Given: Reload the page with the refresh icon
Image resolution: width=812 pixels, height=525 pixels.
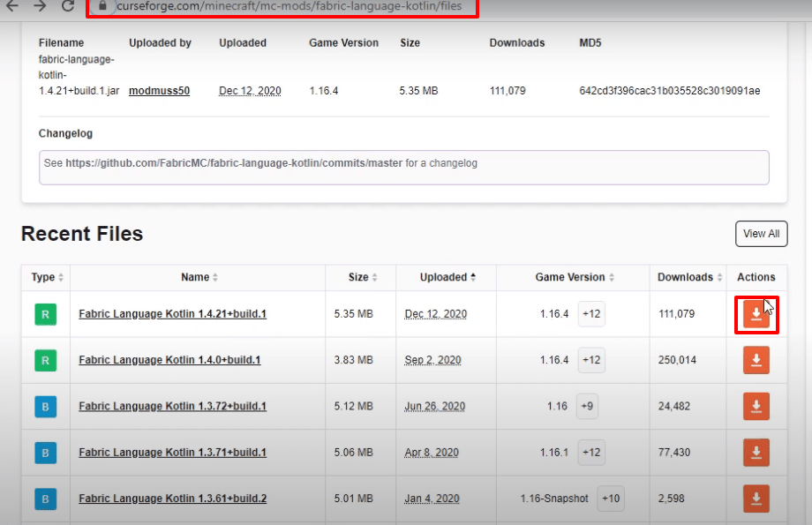Looking at the screenshot, I should pyautogui.click(x=67, y=5).
